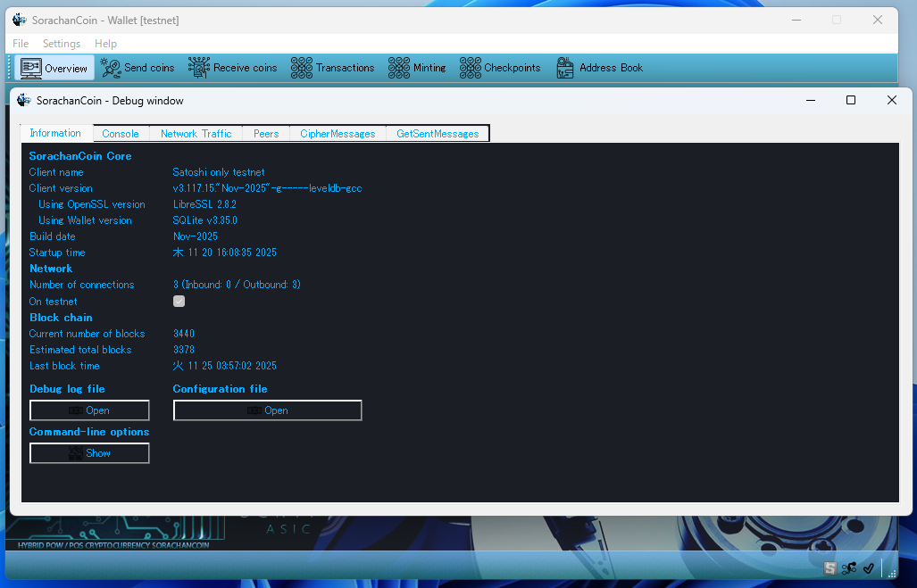
Task: Click the sync checkmark status icon
Action: tap(868, 568)
